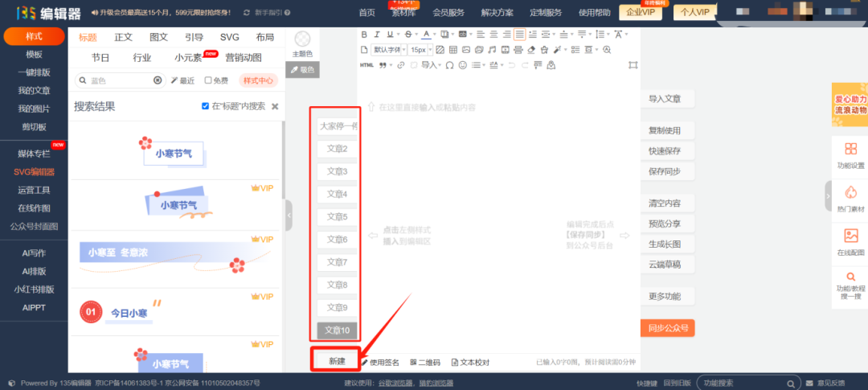Align text to the right
This screenshot has width=868, height=390.
coord(506,35)
